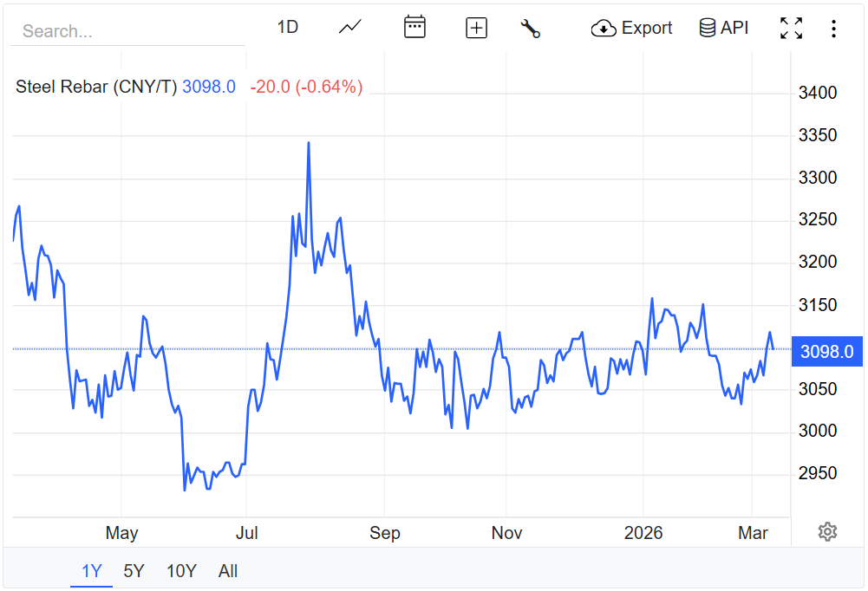
Task: Click the API database button
Action: (x=723, y=28)
